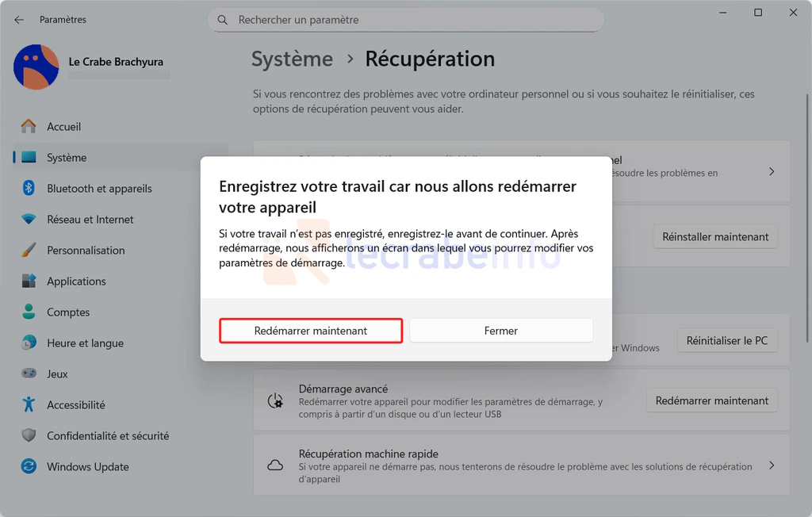Click the Accessibilité figure icon
812x517 pixels.
click(x=29, y=405)
